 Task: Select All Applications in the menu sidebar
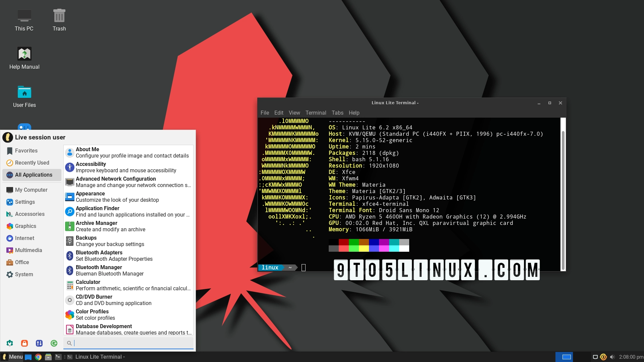[x=34, y=175]
